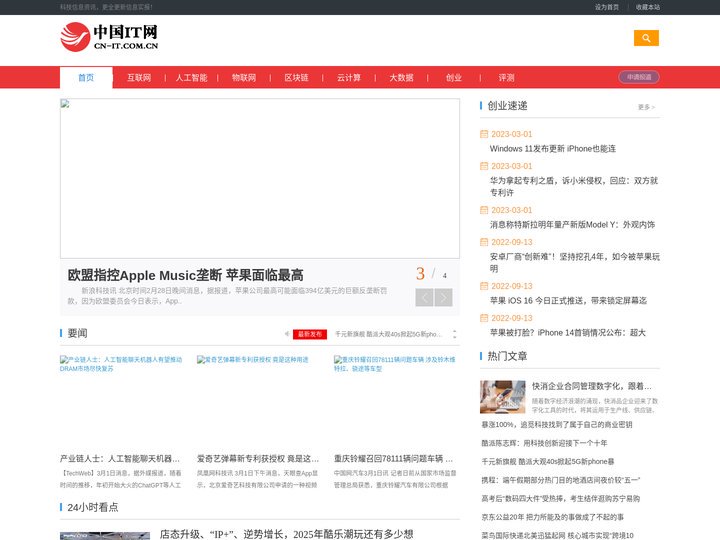Open 安卓厂商"创新难" article
720x540 pixels.
[574, 263]
